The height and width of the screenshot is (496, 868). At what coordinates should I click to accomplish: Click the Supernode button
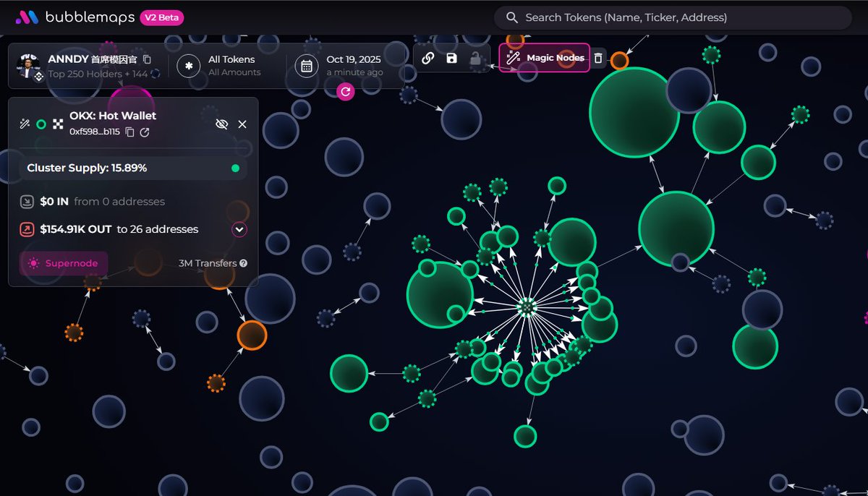click(x=64, y=264)
